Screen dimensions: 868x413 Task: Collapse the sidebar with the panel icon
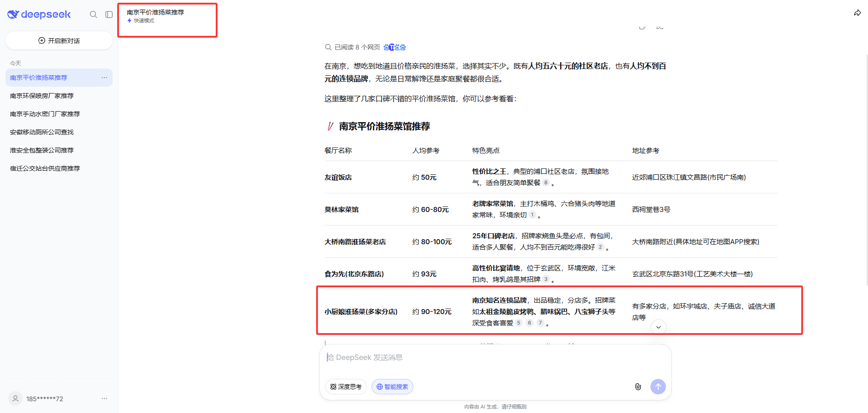click(x=109, y=15)
